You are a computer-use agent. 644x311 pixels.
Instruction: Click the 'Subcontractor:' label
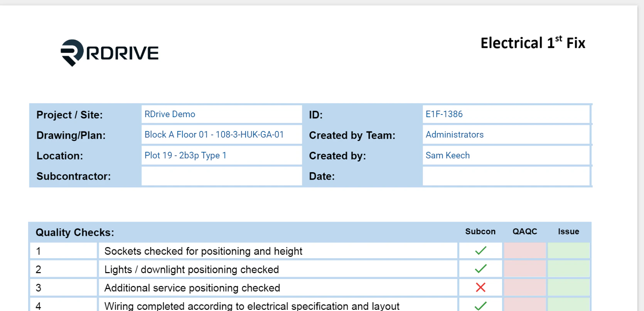74,176
